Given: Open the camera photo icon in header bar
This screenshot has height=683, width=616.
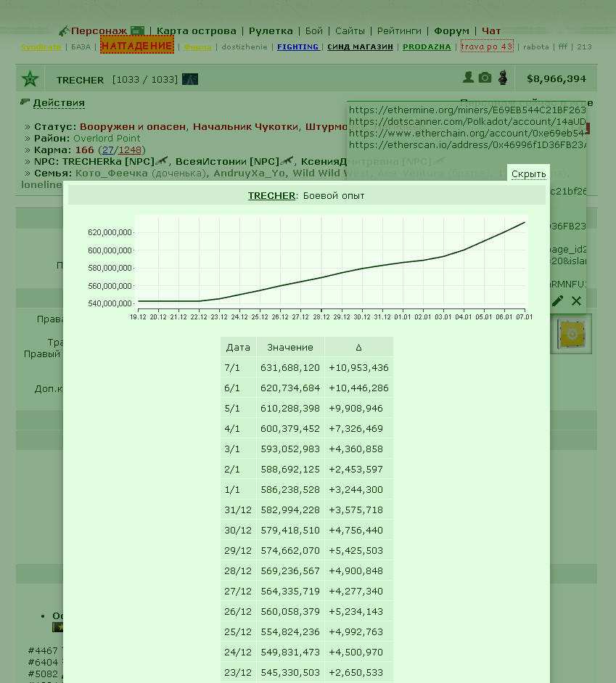Looking at the screenshot, I should (x=485, y=78).
